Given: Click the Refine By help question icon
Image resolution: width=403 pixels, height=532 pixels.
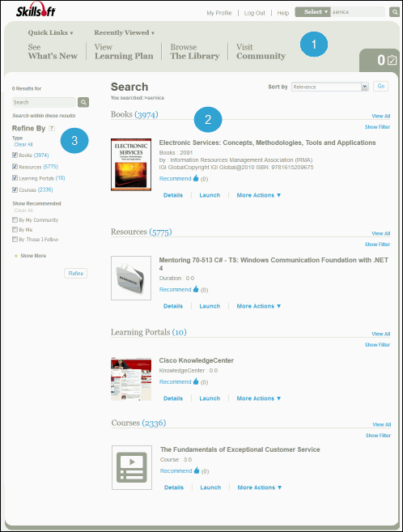Looking at the screenshot, I should point(52,128).
